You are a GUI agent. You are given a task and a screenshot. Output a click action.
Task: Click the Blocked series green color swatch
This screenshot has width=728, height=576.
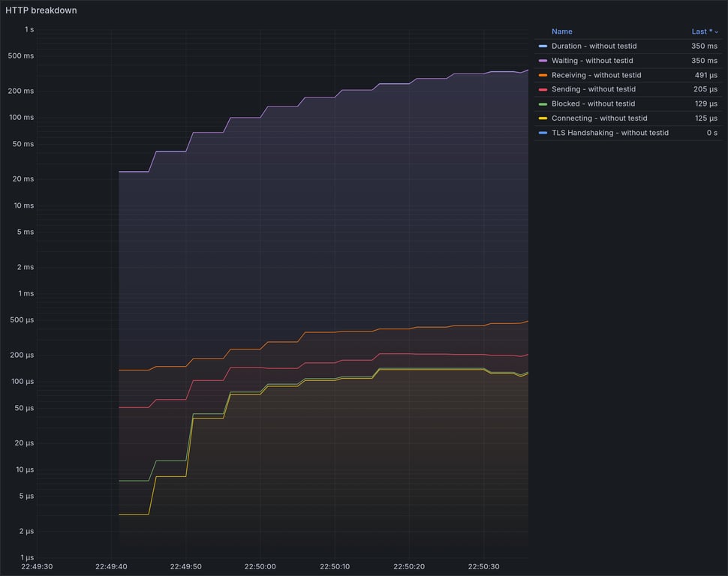pos(543,103)
